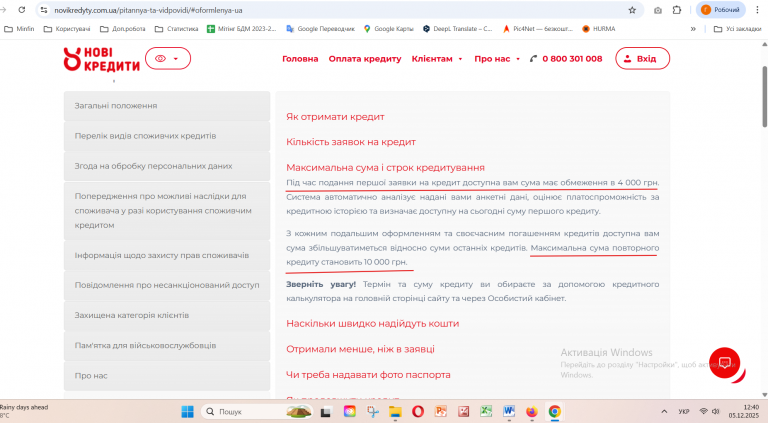Open Word from taskbar

point(509,412)
